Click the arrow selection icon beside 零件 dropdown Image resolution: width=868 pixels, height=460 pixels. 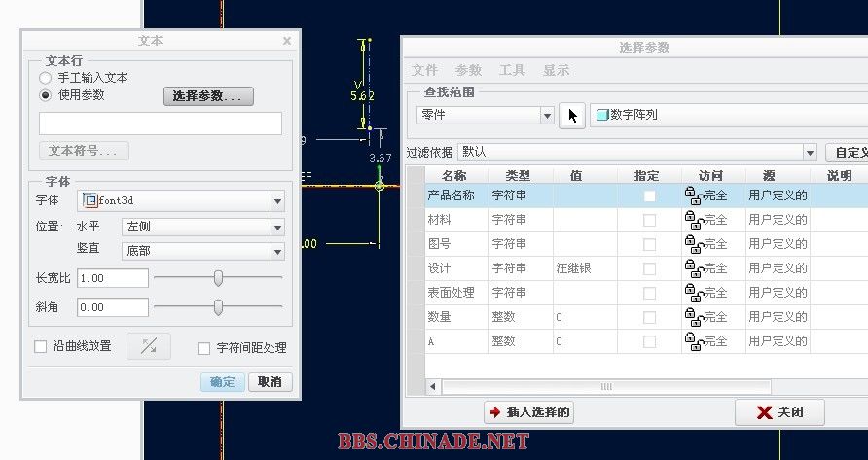pos(572,115)
